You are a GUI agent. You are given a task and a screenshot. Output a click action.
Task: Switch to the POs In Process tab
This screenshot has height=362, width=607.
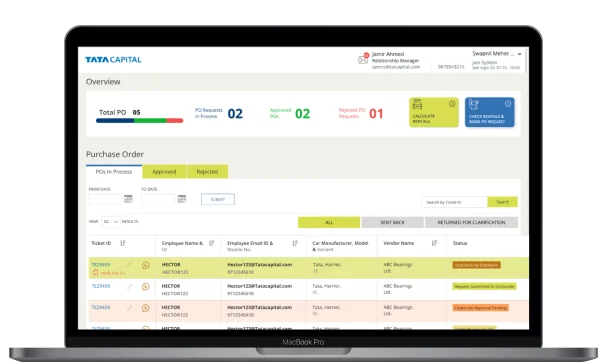pos(114,172)
